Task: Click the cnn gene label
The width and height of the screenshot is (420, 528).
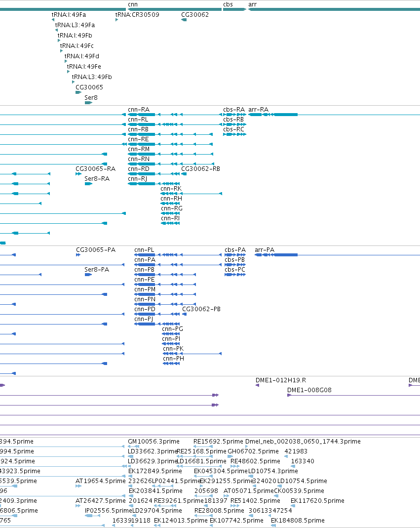Action: (133, 4)
